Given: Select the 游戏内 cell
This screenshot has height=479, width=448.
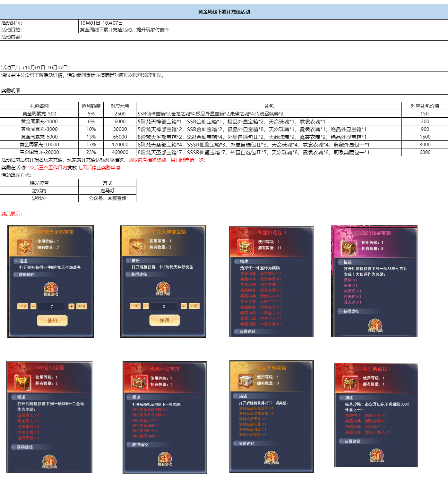Looking at the screenshot, I should click(x=39, y=190).
